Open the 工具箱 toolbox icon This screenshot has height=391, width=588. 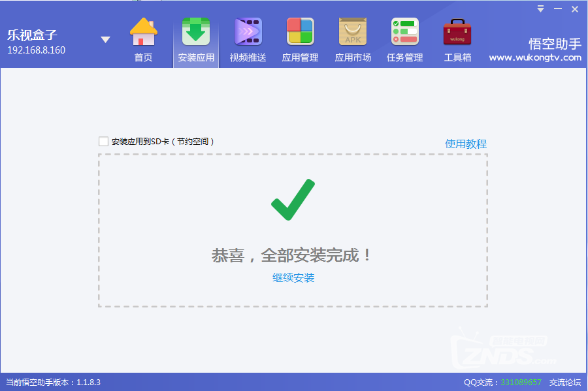click(x=457, y=32)
